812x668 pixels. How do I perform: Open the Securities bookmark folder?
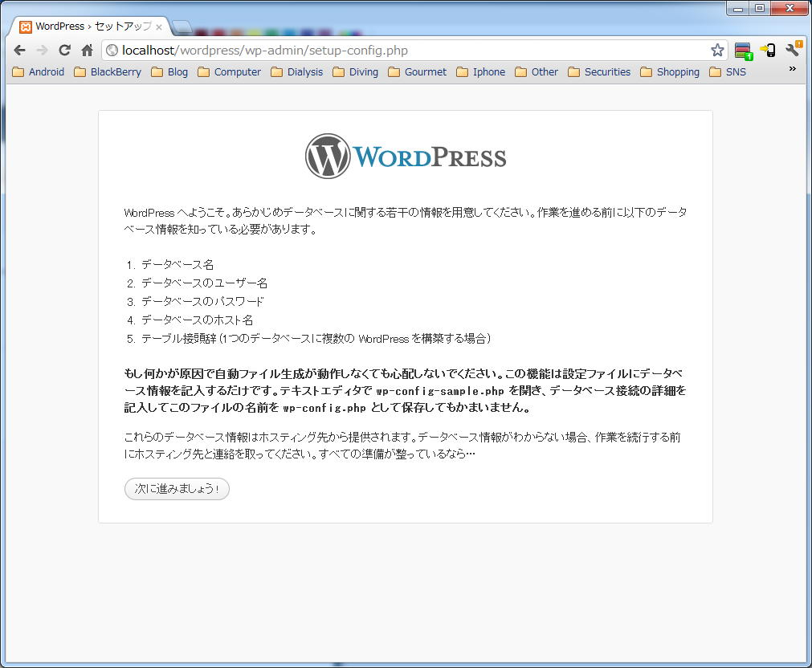click(599, 72)
